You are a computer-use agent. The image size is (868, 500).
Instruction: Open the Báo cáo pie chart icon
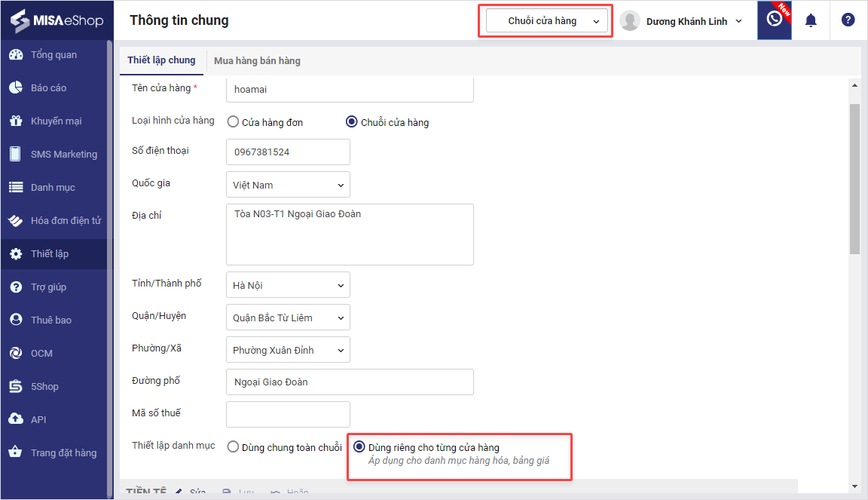16,87
